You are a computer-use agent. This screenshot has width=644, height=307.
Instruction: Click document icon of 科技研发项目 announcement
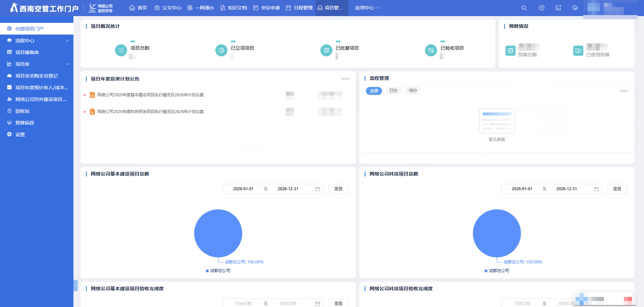[x=92, y=112]
